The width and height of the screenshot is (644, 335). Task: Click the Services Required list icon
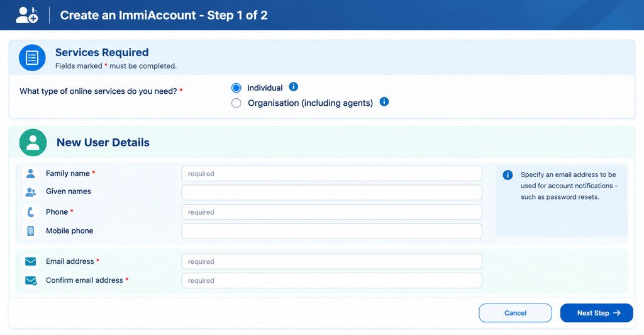32,57
